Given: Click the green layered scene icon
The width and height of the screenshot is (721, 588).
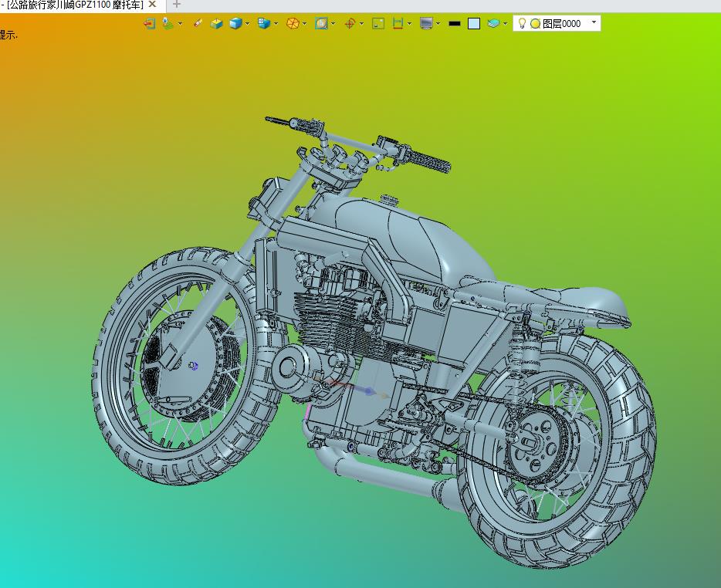Looking at the screenshot, I should pyautogui.click(x=168, y=23).
